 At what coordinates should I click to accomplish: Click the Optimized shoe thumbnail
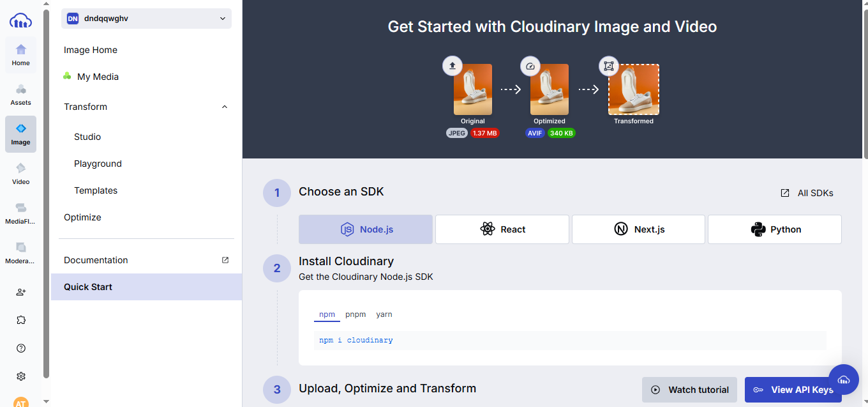(550, 89)
